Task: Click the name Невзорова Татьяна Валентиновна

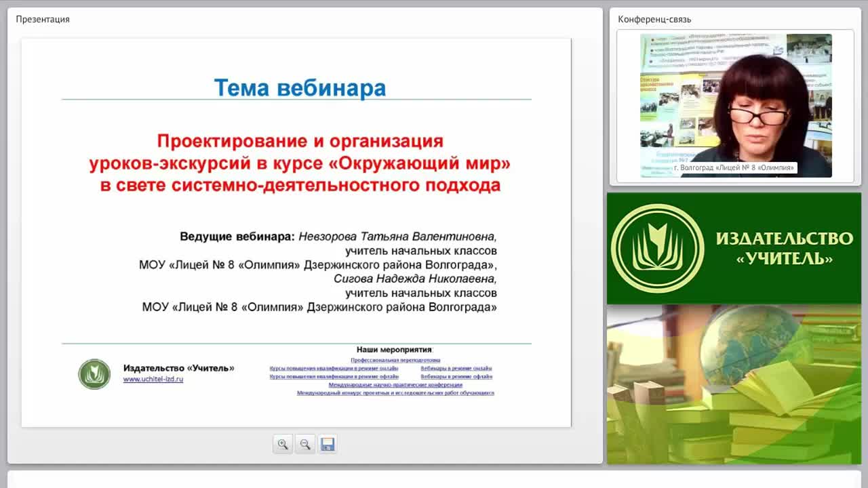Action: 397,237
